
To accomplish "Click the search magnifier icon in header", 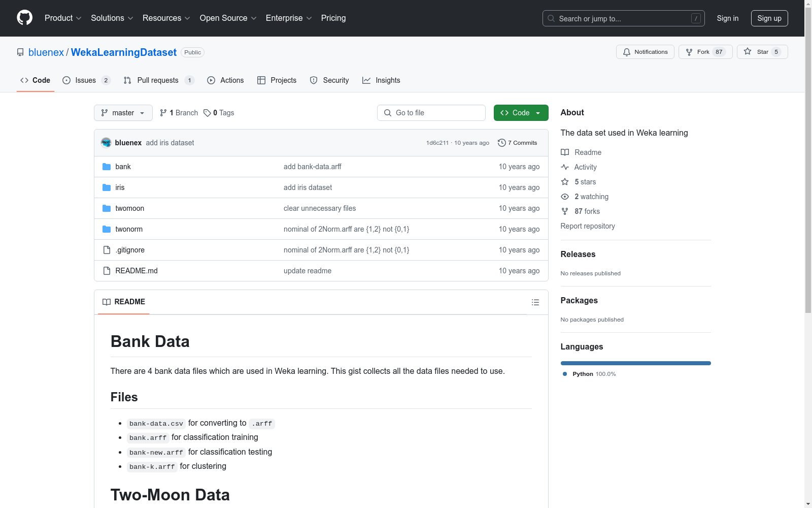I will (551, 18).
